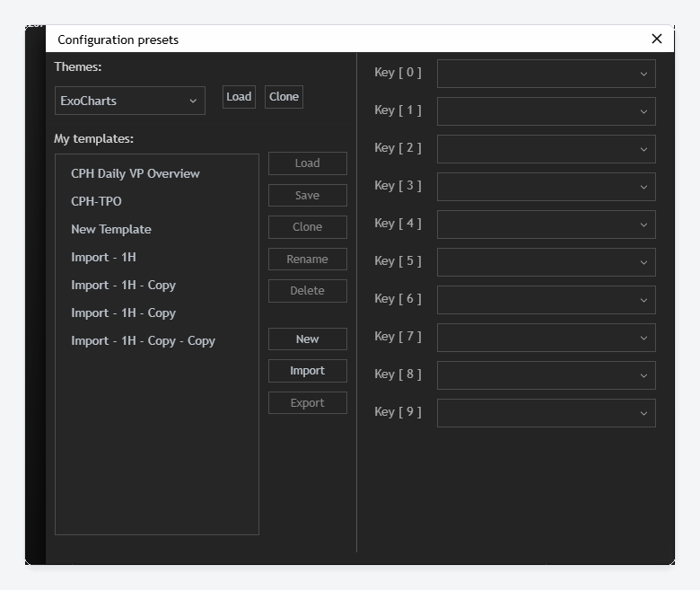
Task: Click the templates Clone button
Action: tap(308, 227)
